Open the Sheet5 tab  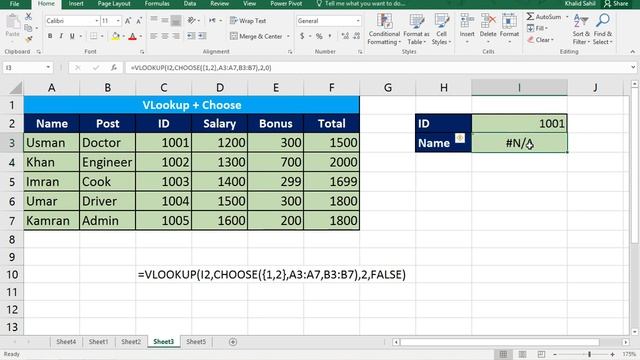pyautogui.click(x=196, y=342)
